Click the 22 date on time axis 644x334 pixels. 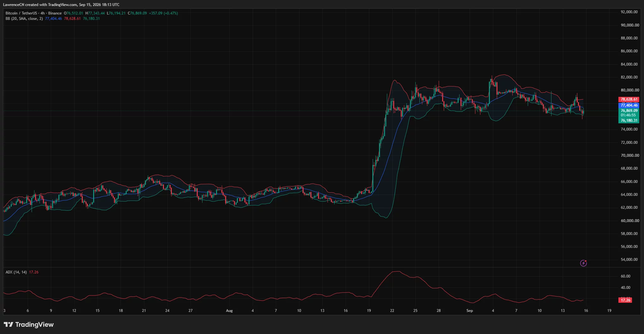tap(392, 311)
